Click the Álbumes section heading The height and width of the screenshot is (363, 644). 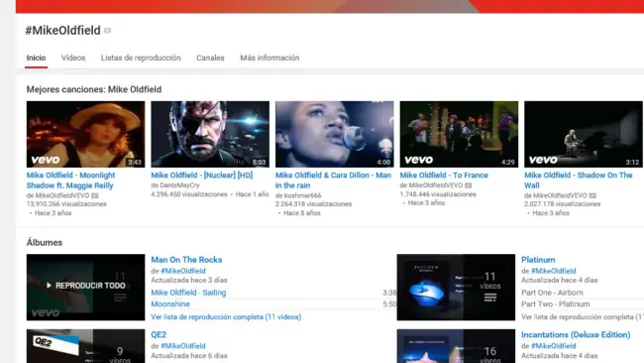click(x=45, y=243)
